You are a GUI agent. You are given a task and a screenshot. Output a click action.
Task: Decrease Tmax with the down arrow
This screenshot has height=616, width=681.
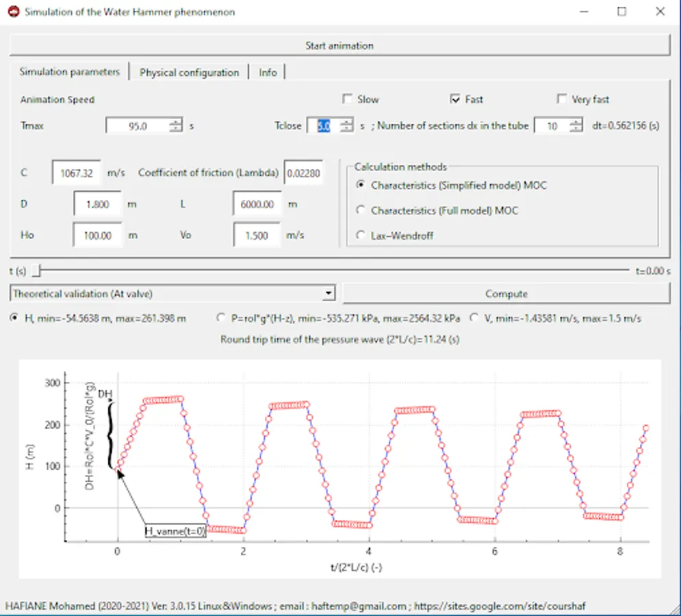175,130
